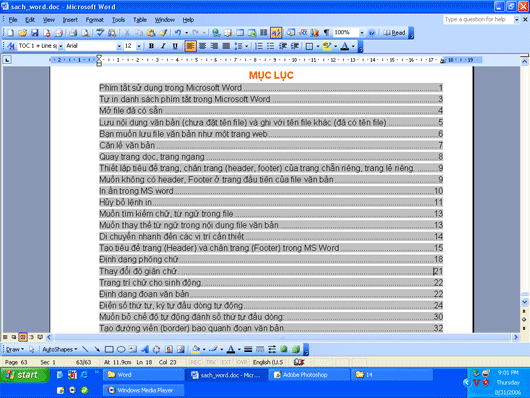
Task: Insert WordArt from the Drawing toolbar
Action: (x=145, y=349)
